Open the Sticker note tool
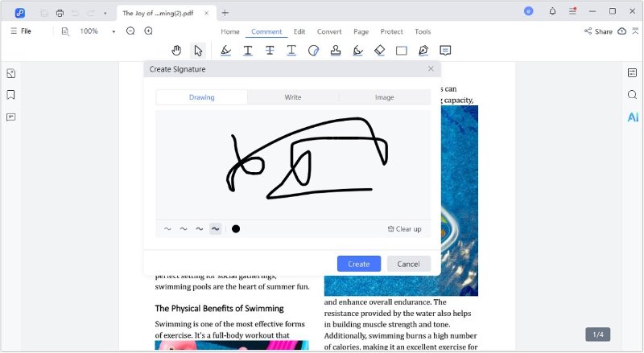Screen dimensions: 644x353 [x=313, y=51]
